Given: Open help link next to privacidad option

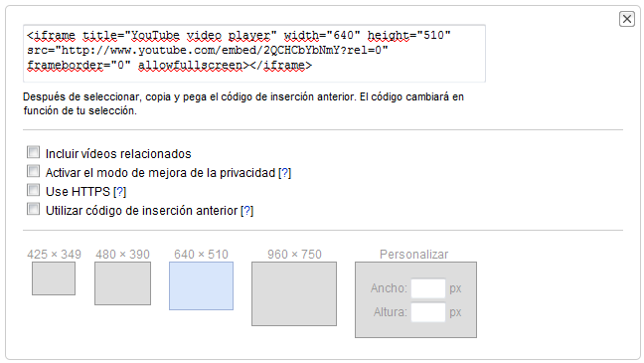Looking at the screenshot, I should pos(284,173).
